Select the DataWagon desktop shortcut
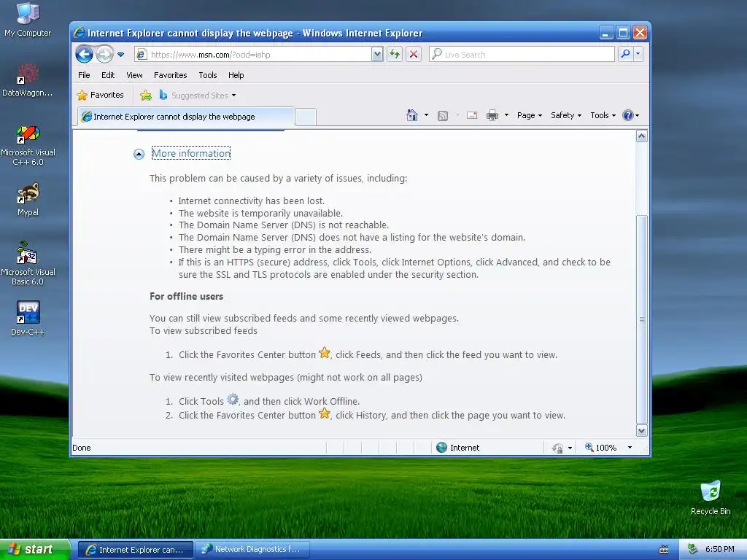 [x=28, y=80]
